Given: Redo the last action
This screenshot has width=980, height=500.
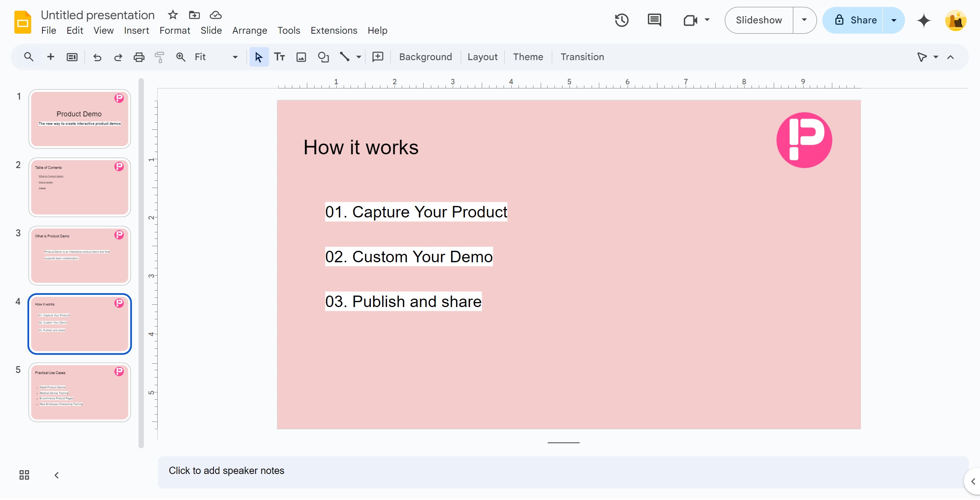Looking at the screenshot, I should point(118,57).
